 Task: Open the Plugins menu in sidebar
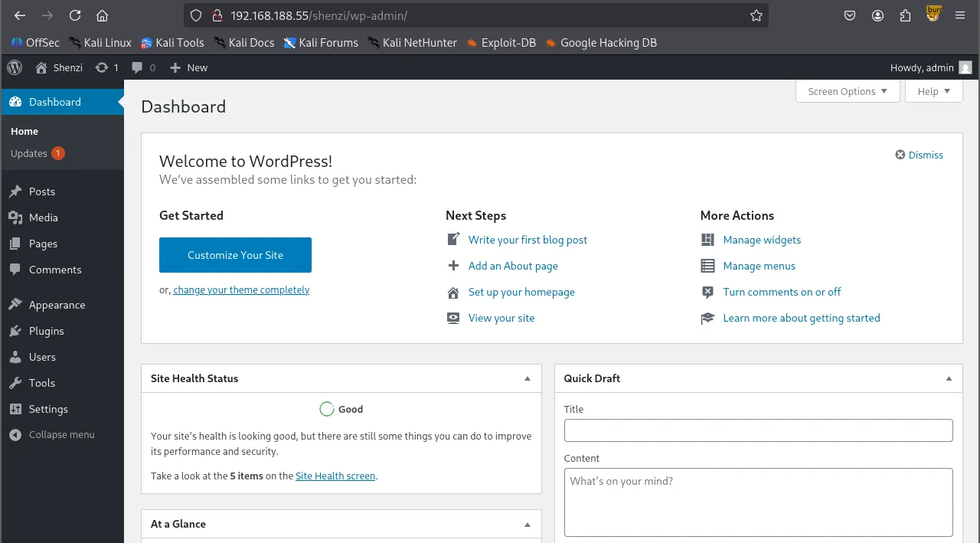(x=46, y=331)
